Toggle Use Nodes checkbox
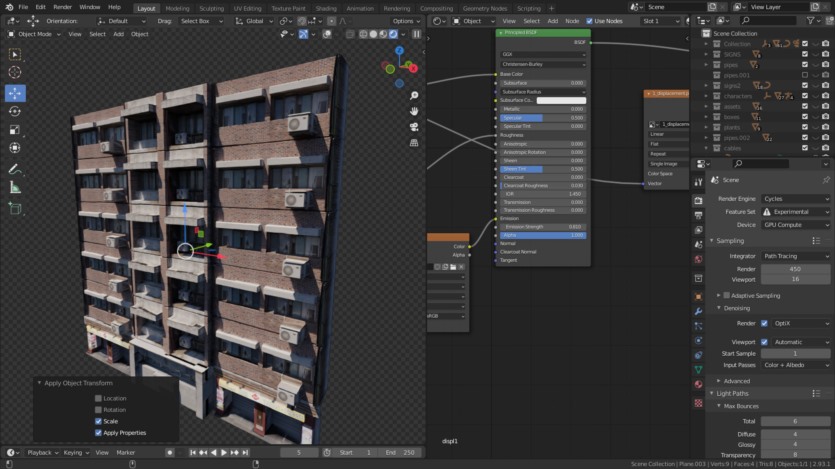Viewport: 835px width, 469px height. pyautogui.click(x=589, y=21)
